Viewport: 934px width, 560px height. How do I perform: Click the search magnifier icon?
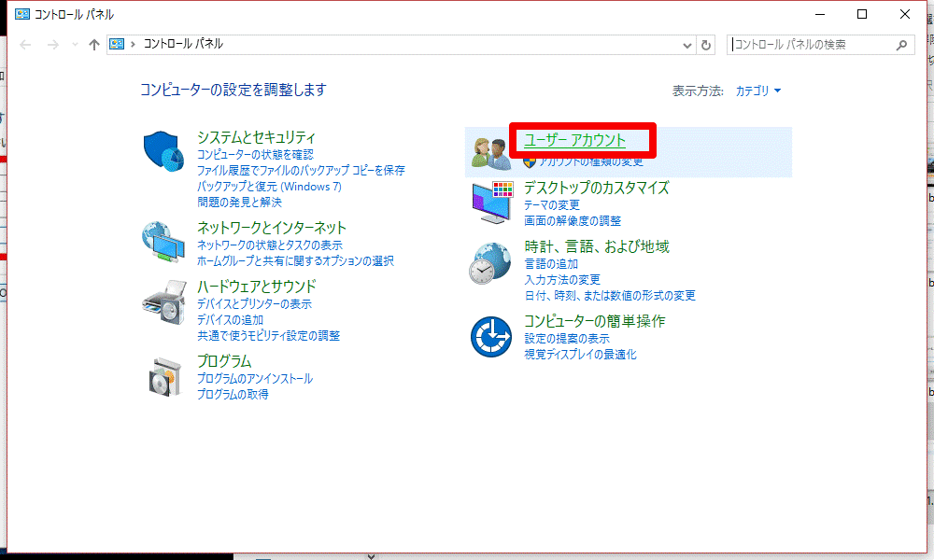901,44
